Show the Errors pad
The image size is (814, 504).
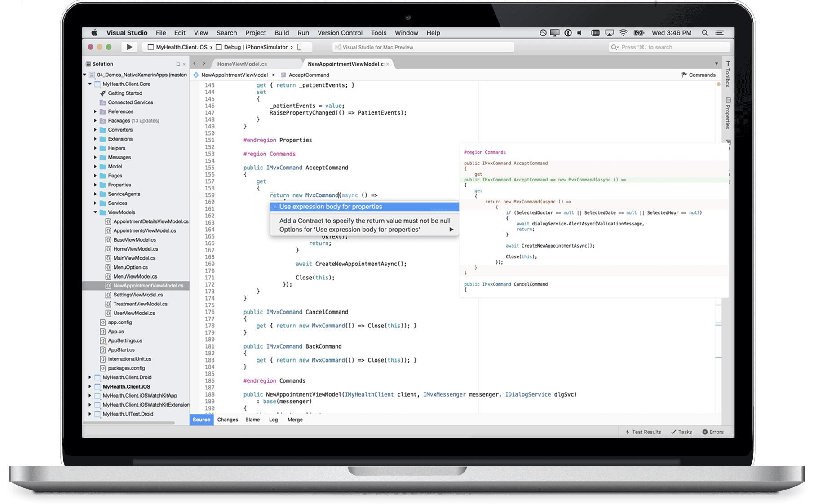click(x=713, y=432)
